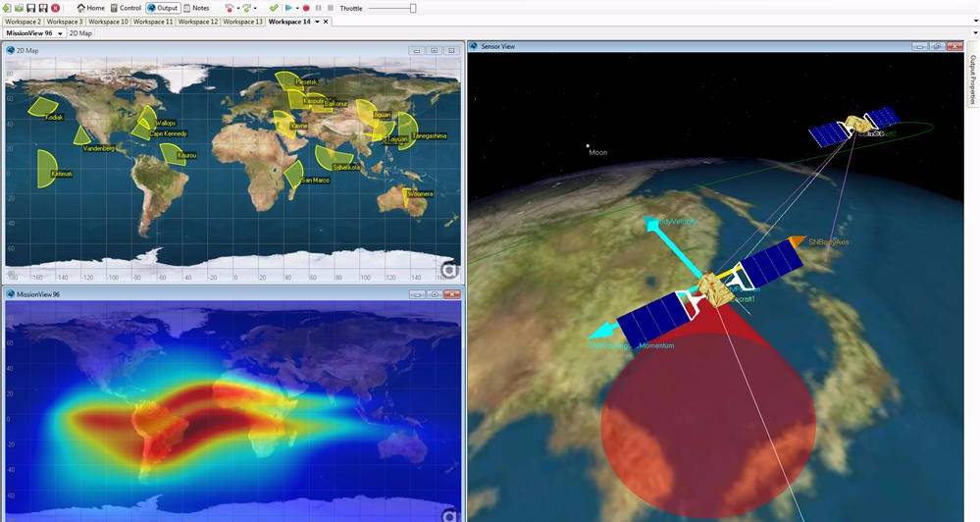Open the Control view
Viewport: 980px width, 522px height.
(126, 8)
